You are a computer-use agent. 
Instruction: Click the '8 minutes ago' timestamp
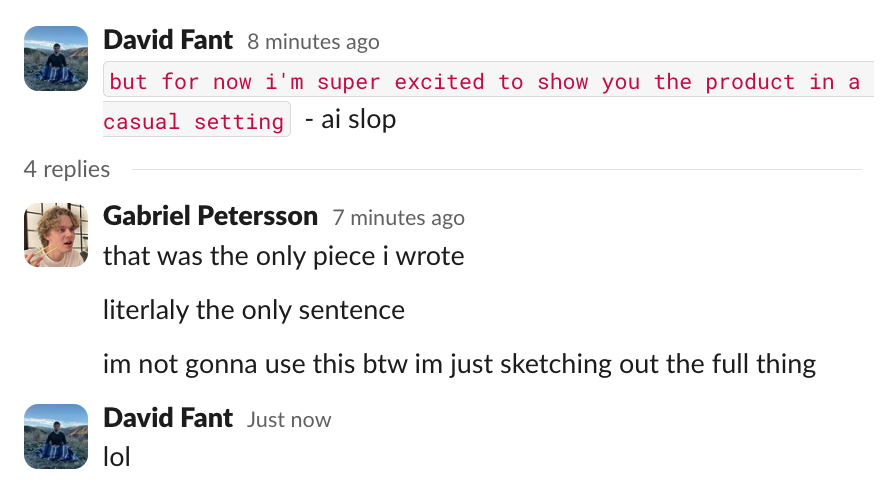tap(313, 42)
